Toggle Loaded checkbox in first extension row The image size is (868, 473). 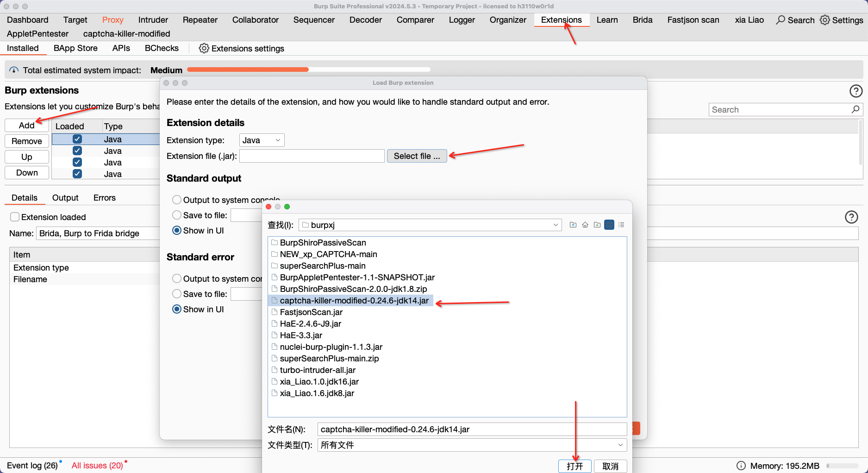(77, 139)
